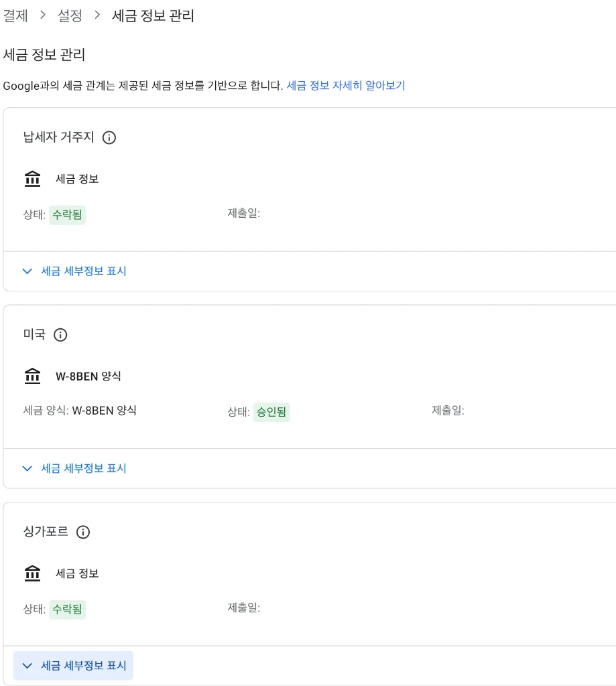Click info icon next to 납세자 거주지
The width and height of the screenshot is (616, 686).
(109, 137)
